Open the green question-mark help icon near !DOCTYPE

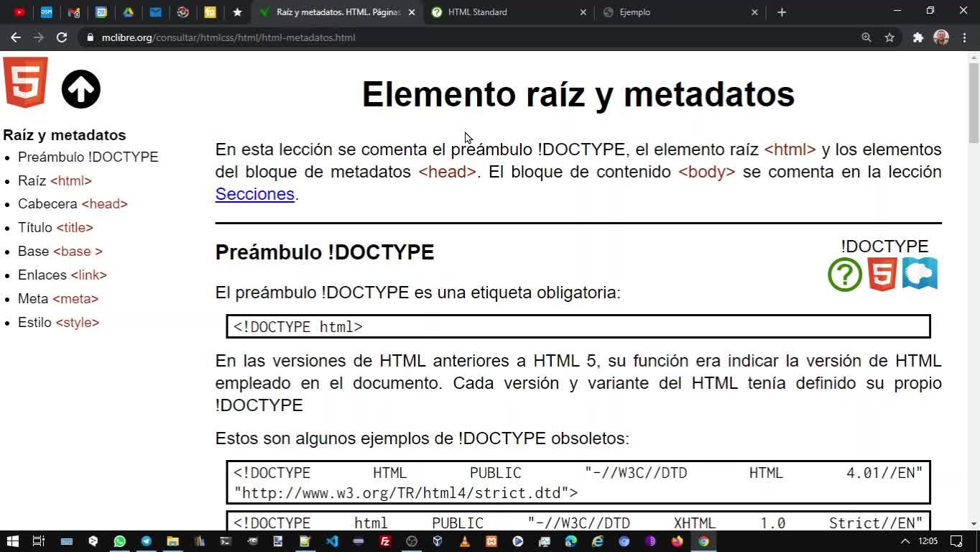click(x=845, y=275)
